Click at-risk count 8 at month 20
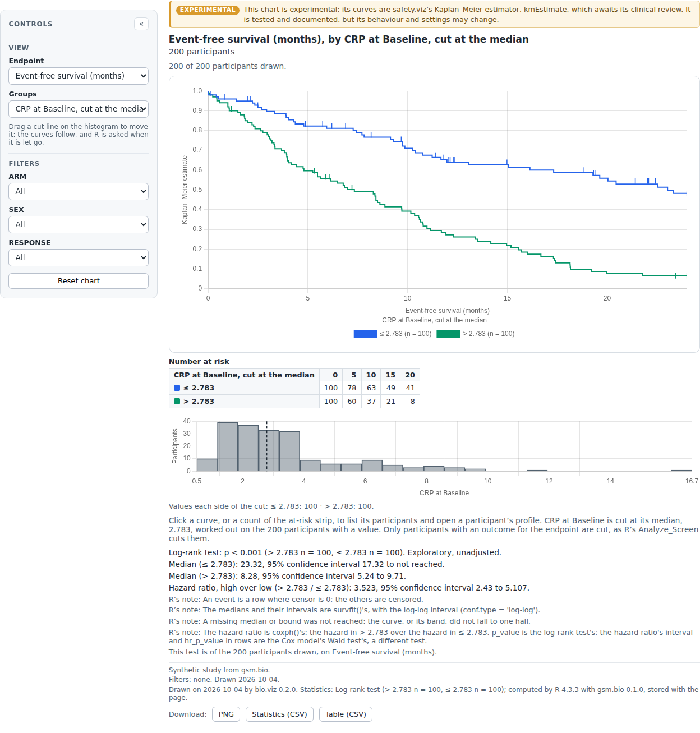The image size is (700, 733). click(x=411, y=402)
